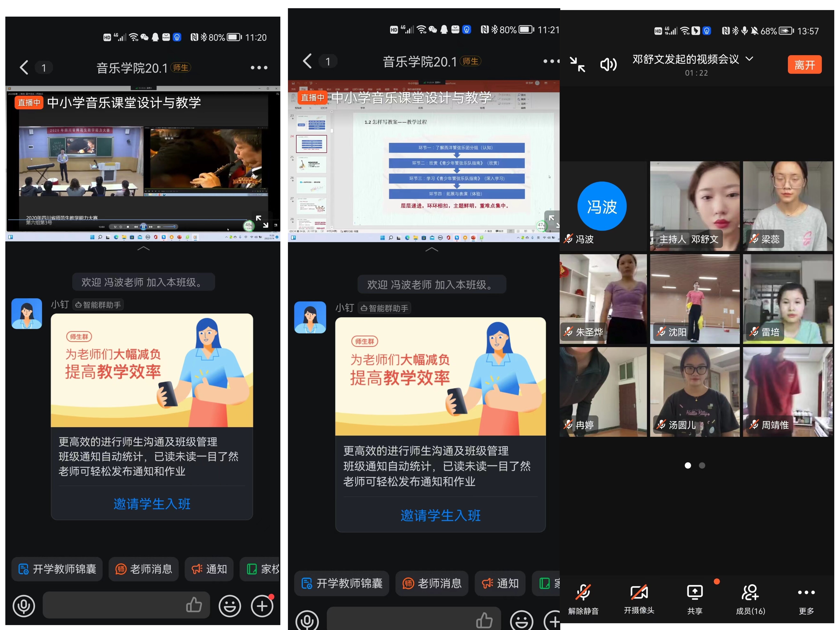Image resolution: width=840 pixels, height=630 pixels.
Task: Collapse the left livestream panel chevron
Action: [143, 248]
